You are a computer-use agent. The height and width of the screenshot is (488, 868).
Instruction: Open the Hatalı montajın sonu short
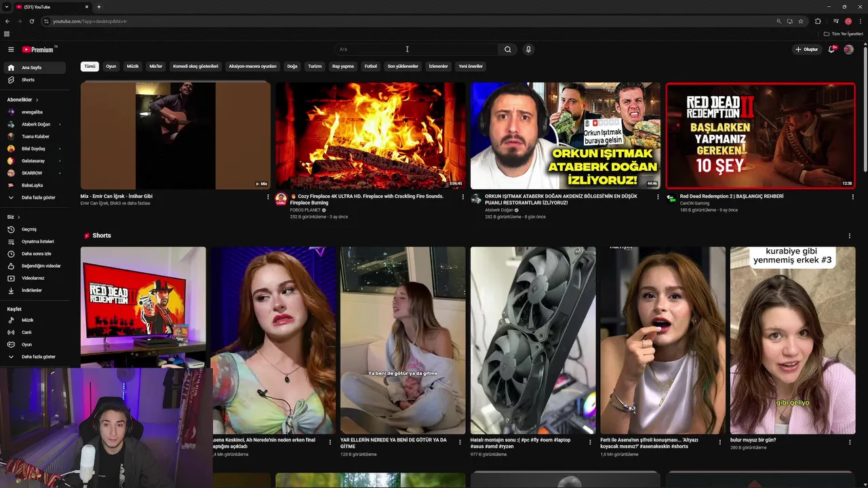533,340
